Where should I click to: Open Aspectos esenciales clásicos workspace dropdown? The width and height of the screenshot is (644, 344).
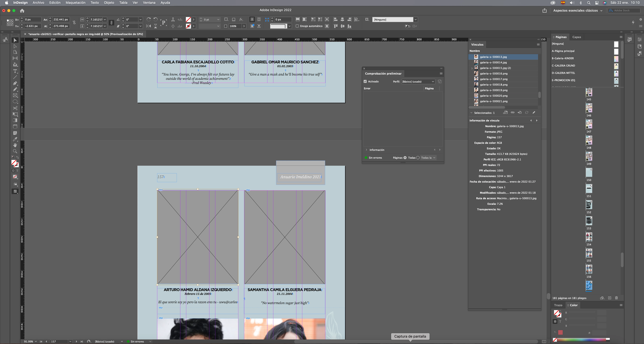point(578,10)
